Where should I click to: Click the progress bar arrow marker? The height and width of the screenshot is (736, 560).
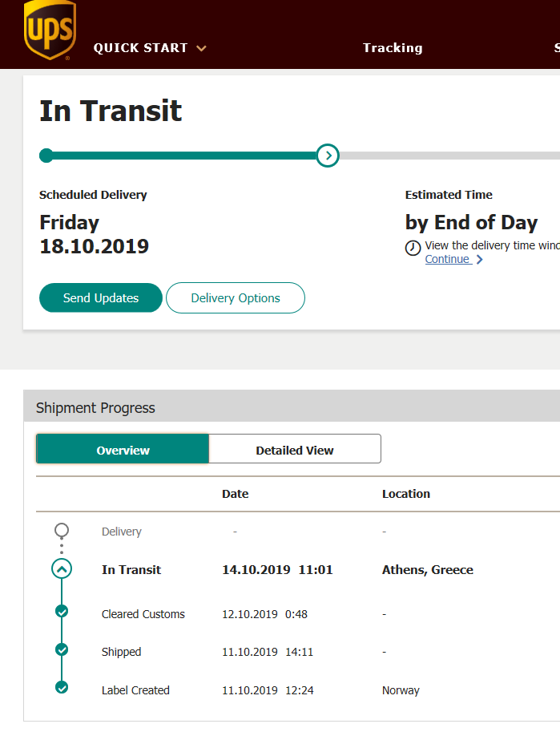click(x=328, y=156)
